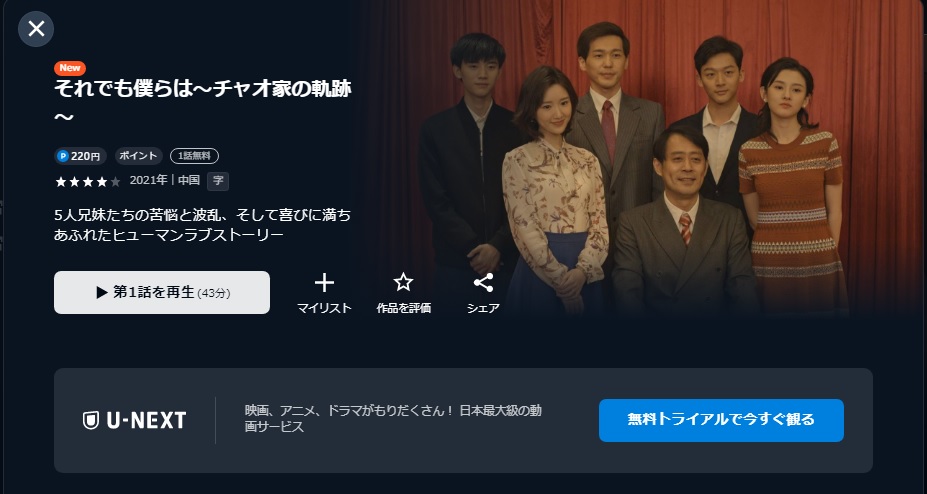The width and height of the screenshot is (927, 494).
Task: Click the 作品を評価 label
Action: pos(403,308)
